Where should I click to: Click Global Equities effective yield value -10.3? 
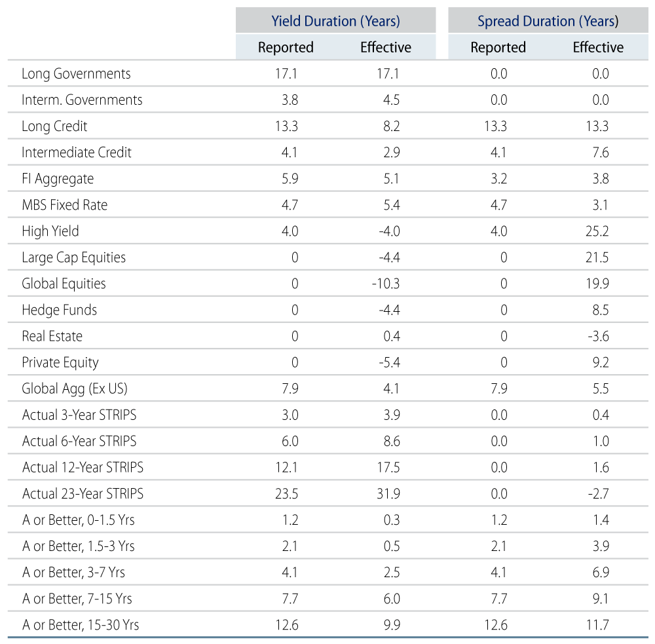click(x=386, y=284)
